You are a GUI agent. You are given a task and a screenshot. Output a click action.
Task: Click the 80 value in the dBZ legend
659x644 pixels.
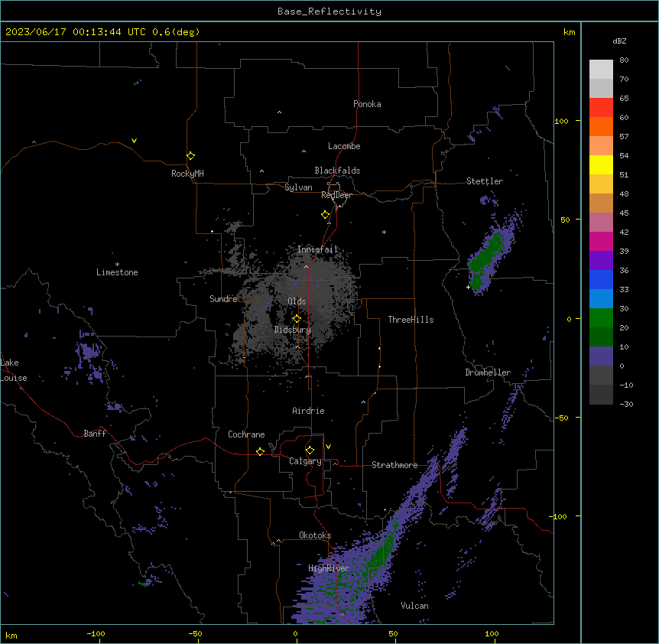point(624,60)
